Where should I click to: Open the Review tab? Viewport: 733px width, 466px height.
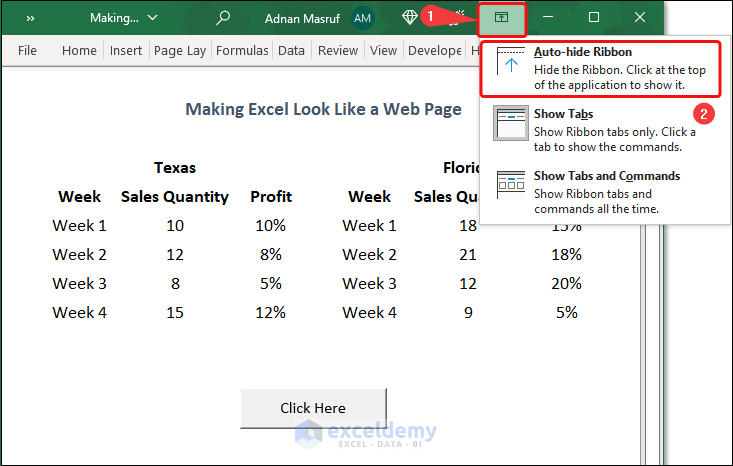click(338, 50)
